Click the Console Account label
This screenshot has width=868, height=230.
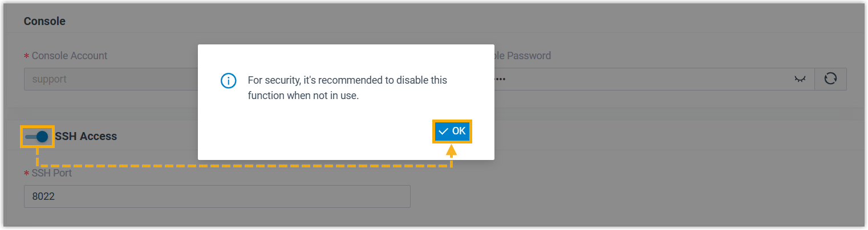click(x=70, y=56)
